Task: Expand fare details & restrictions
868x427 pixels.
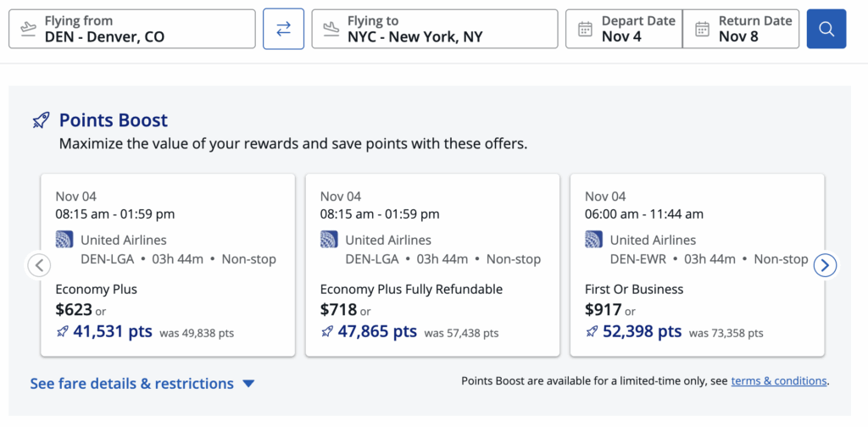Action: [x=142, y=384]
